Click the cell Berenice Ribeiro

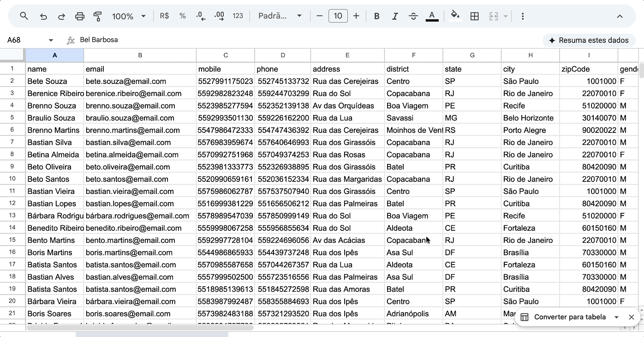pyautogui.click(x=54, y=93)
